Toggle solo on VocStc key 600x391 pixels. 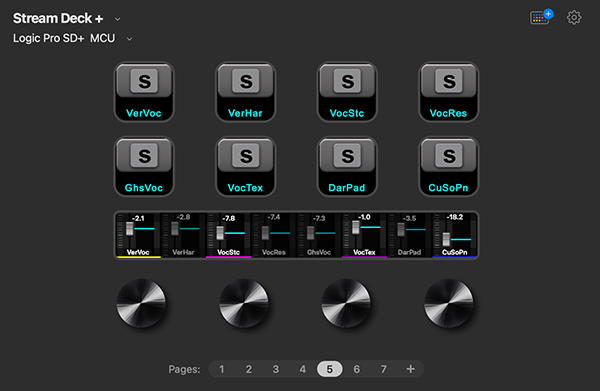(x=347, y=92)
